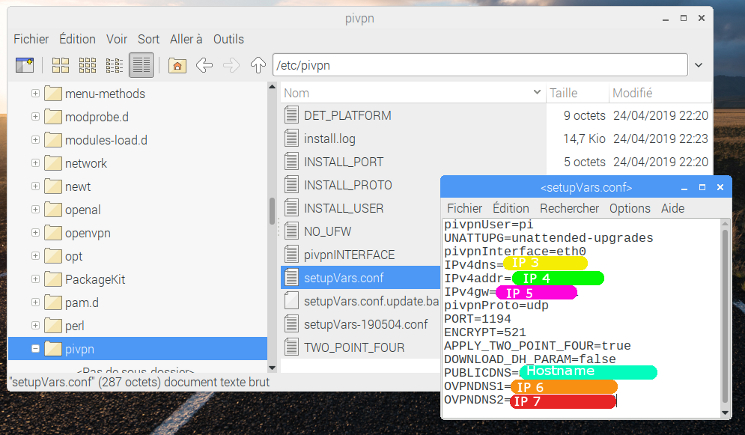Place cursor on ENCRYPT=521 line

(485, 332)
